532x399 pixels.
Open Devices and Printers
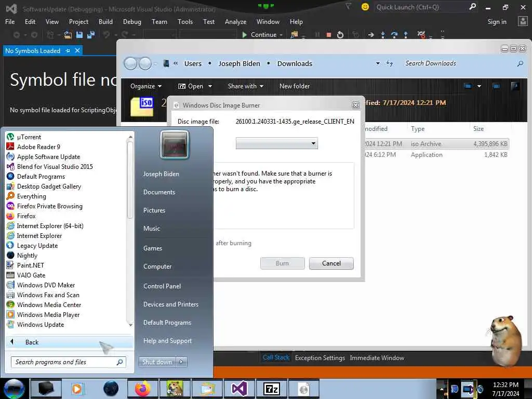point(170,304)
